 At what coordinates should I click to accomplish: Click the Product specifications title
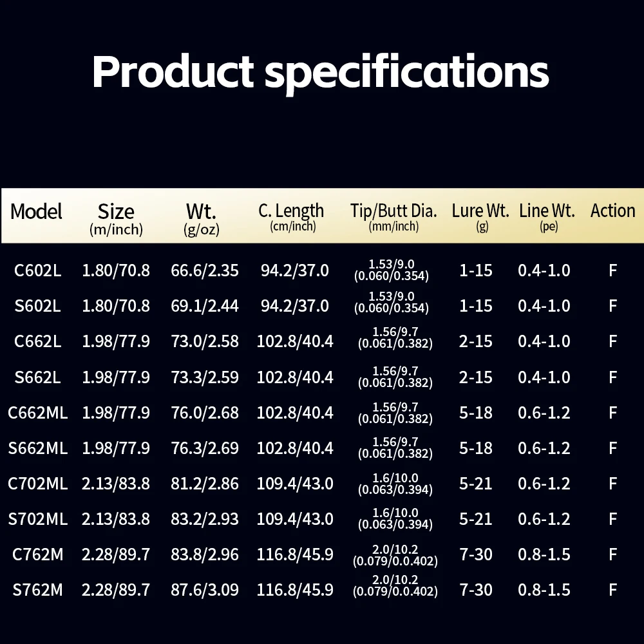click(x=320, y=73)
